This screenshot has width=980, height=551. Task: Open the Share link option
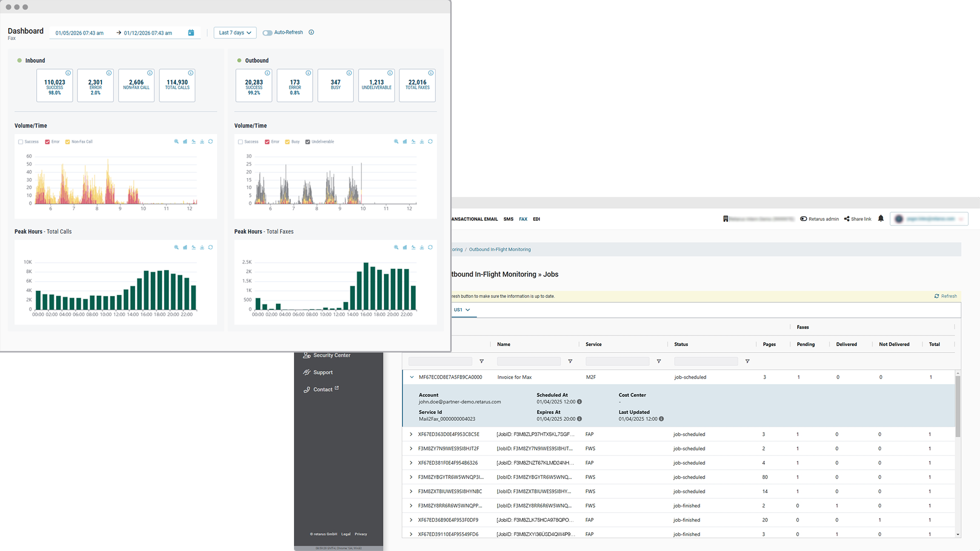[857, 219]
